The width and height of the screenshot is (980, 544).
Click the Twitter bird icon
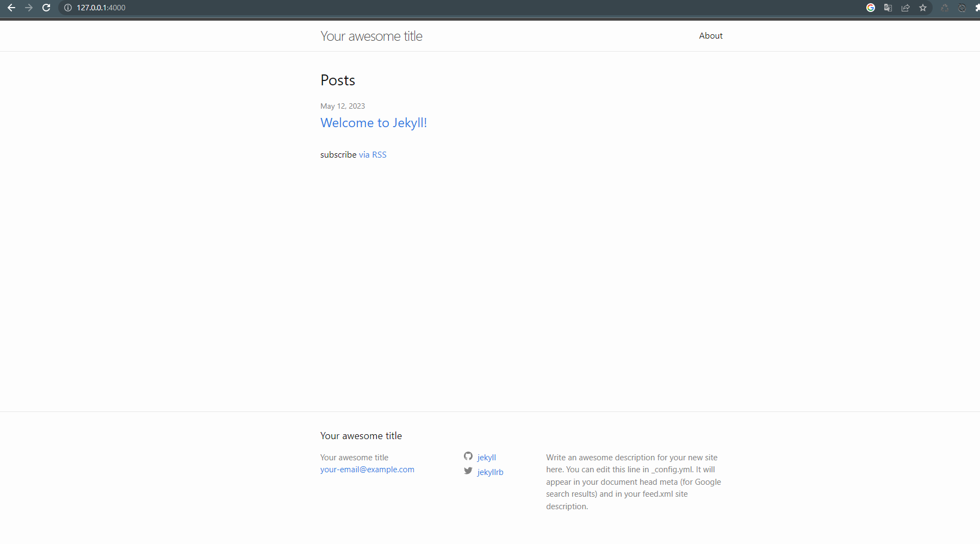click(468, 471)
